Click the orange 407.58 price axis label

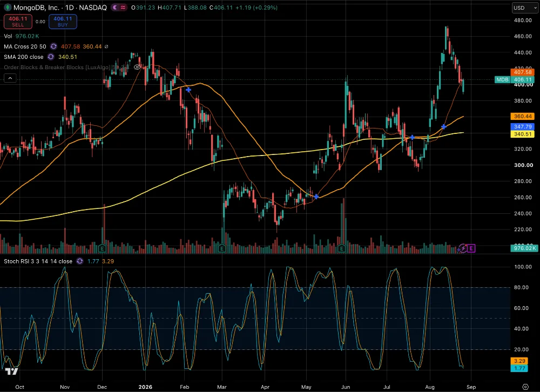tap(522, 72)
